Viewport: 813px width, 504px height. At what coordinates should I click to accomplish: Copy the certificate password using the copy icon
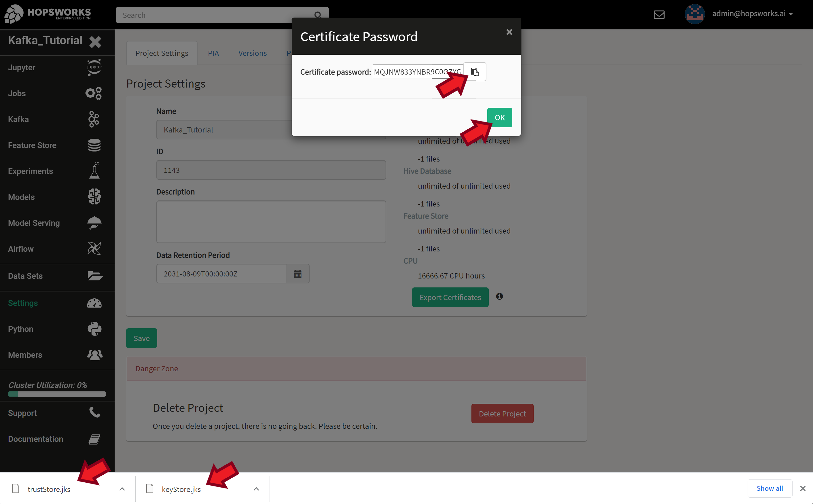click(475, 71)
